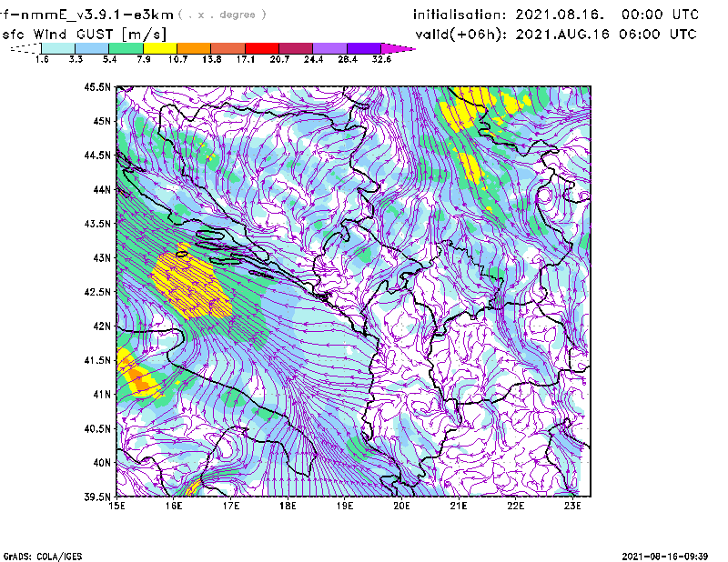Select the crimson 20.7–24.4 legend swatch

click(x=296, y=48)
